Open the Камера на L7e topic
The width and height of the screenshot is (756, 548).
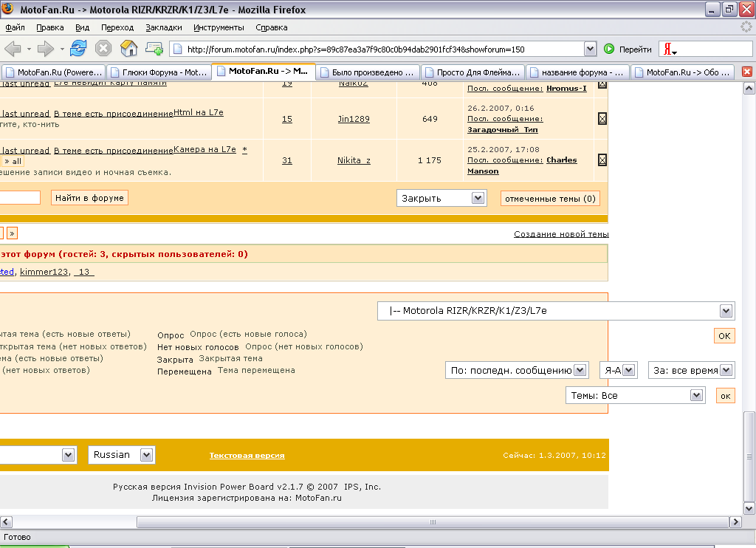click(205, 149)
